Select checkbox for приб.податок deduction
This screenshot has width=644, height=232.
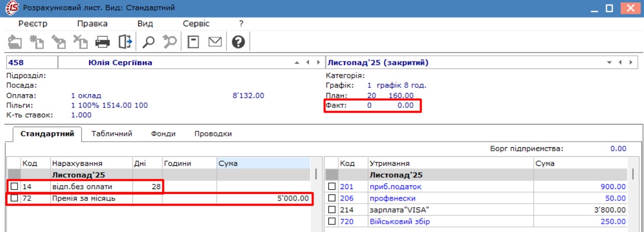[332, 187]
